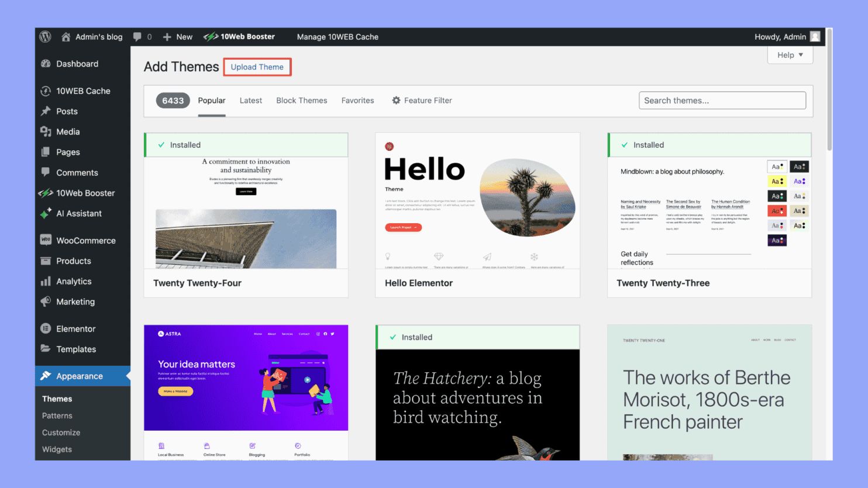
Task: Switch to the Latest tab
Action: tap(251, 101)
